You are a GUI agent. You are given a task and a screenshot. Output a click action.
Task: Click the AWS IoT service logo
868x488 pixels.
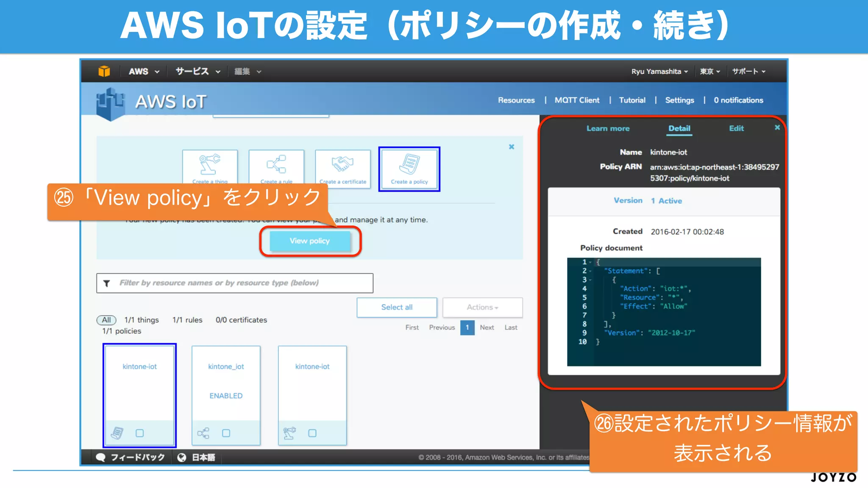pos(110,103)
